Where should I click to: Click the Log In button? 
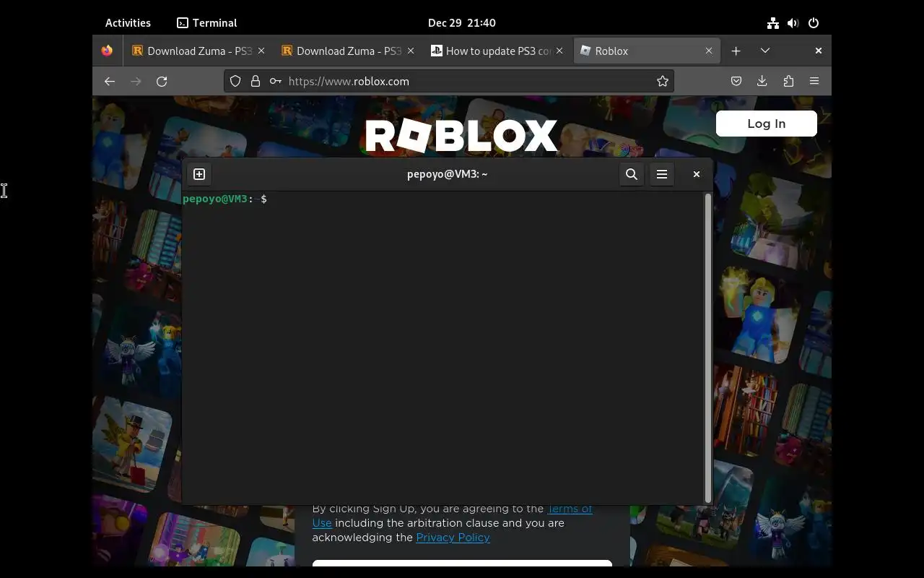coord(767,124)
